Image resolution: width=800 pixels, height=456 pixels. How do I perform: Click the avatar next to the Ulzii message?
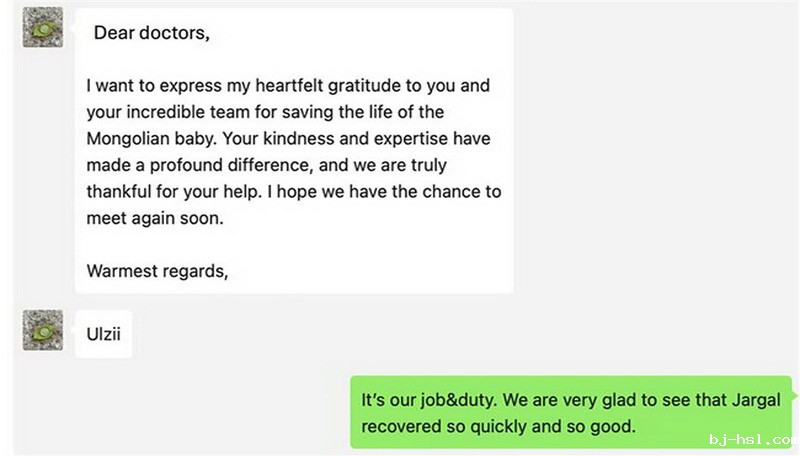click(x=42, y=330)
